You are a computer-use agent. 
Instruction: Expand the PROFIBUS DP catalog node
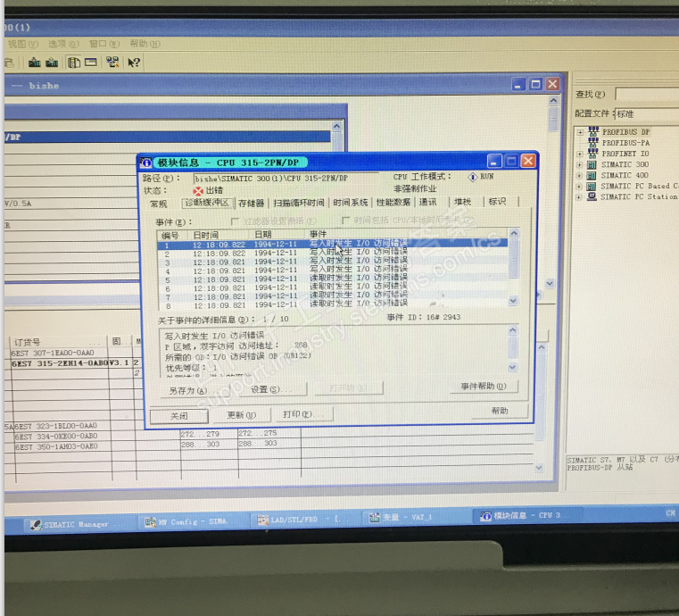pos(580,132)
